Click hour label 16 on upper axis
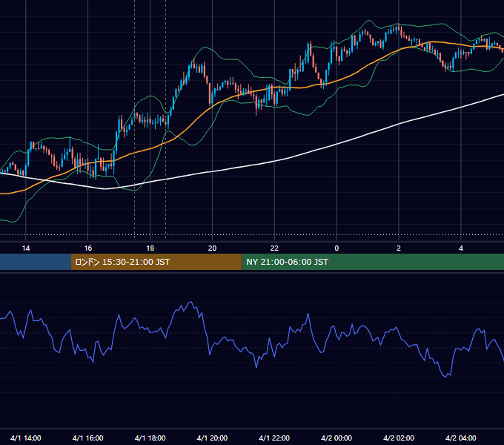This screenshot has width=504, height=445. point(87,248)
